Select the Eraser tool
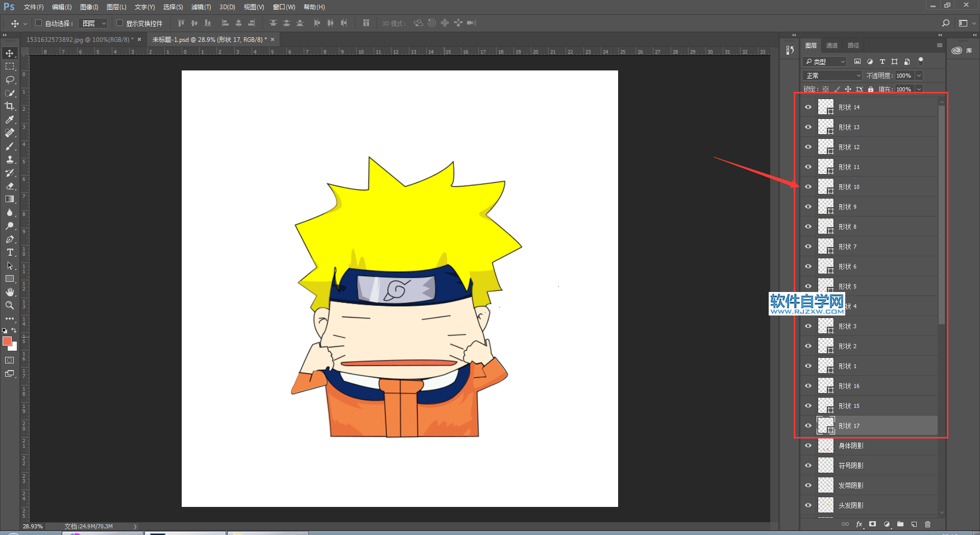 (x=10, y=186)
